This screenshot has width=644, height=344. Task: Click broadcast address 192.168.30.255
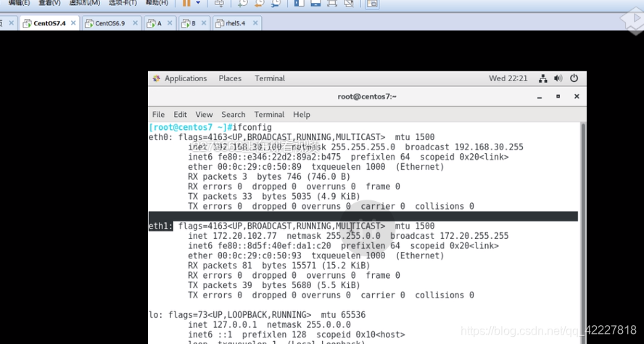coord(489,147)
